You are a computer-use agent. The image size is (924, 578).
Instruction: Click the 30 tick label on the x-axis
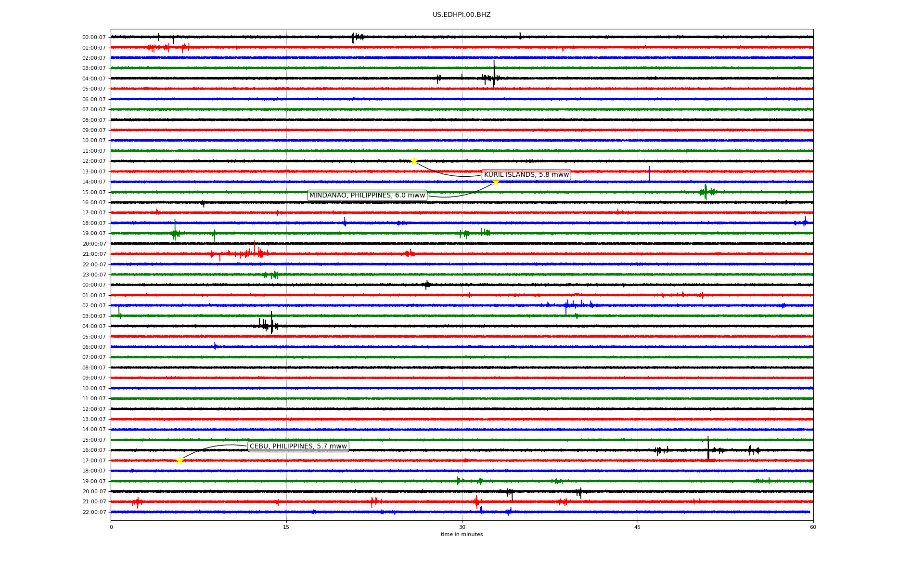pos(462,527)
